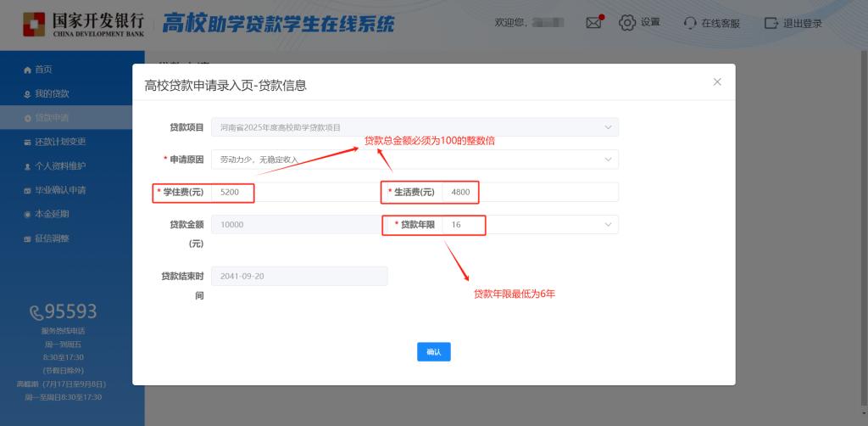Open 个人资料维护 sidebar item

click(59, 166)
